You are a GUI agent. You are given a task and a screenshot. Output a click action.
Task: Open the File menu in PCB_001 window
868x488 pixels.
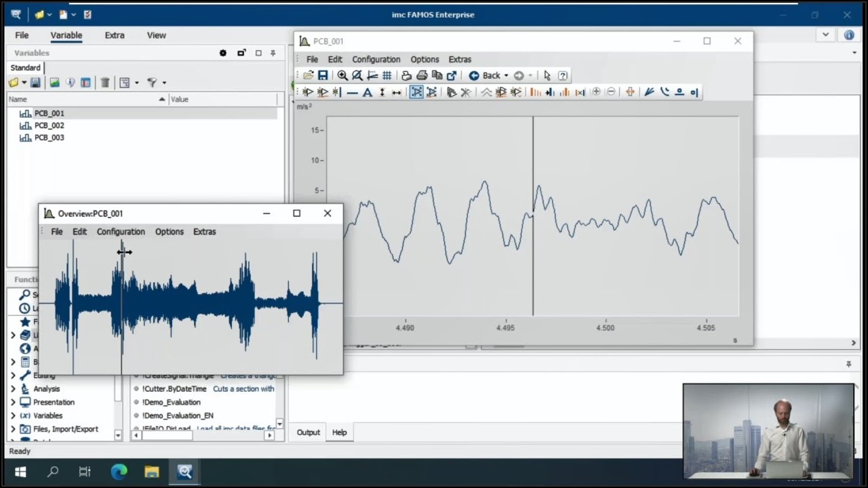[312, 59]
